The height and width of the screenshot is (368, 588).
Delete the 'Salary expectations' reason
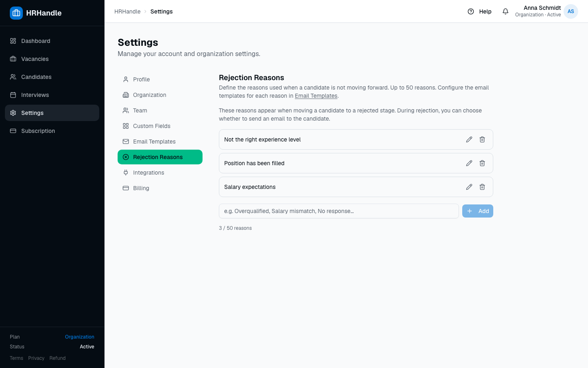(482, 187)
